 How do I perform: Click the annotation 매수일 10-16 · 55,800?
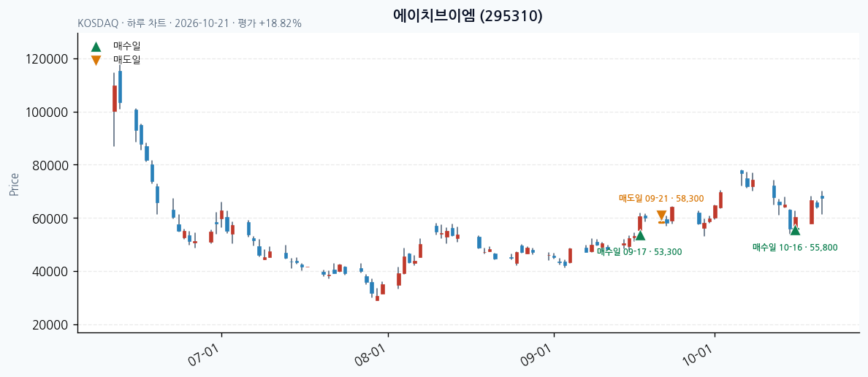point(795,248)
